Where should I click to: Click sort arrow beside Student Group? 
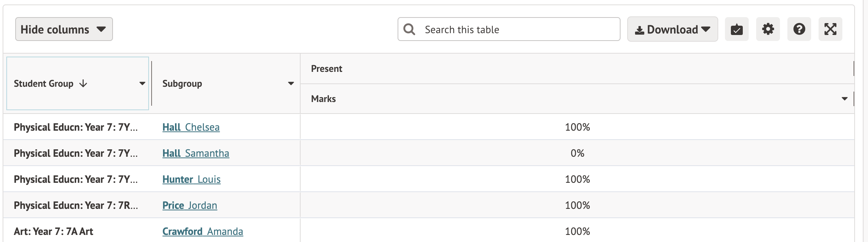pos(83,83)
